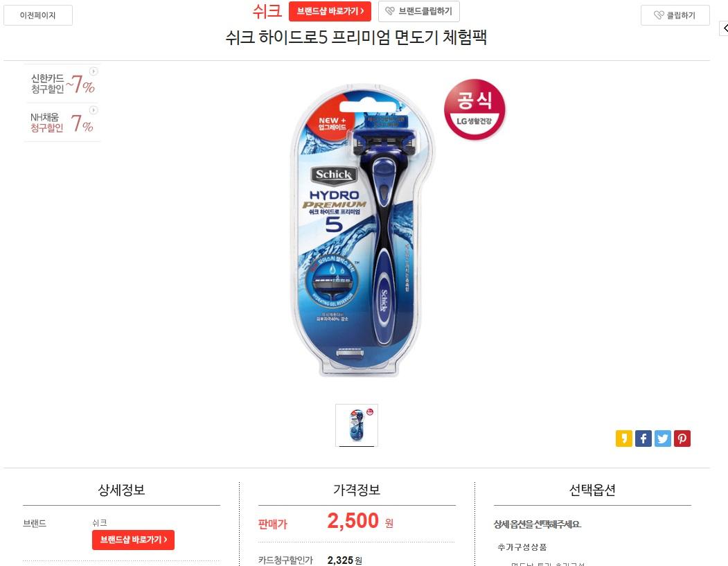
Task: Share product on Twitter
Action: click(x=662, y=439)
